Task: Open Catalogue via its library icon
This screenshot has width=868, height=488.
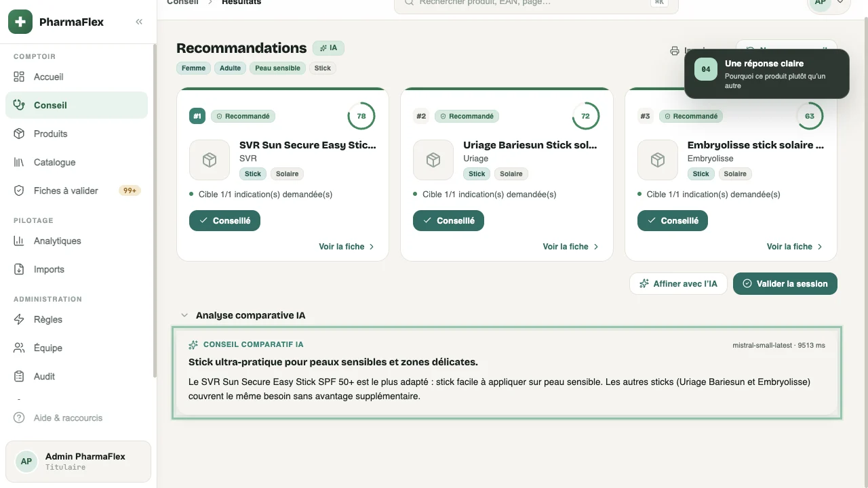Action: pyautogui.click(x=19, y=162)
